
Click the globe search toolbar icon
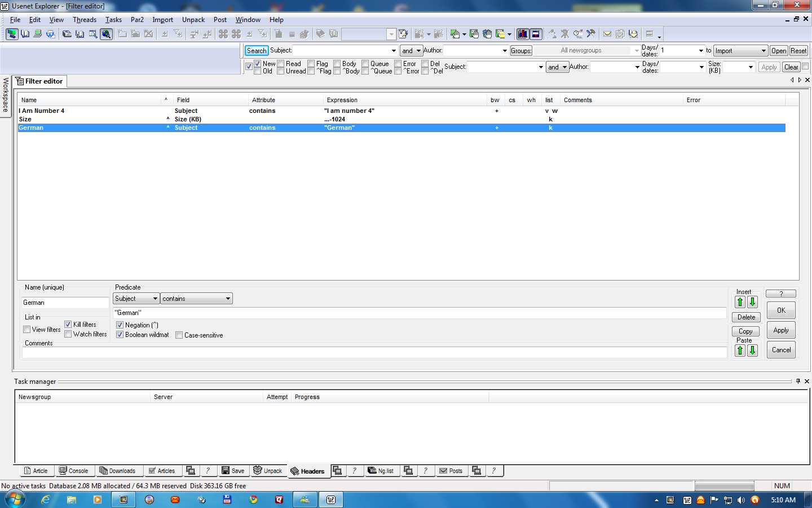click(x=106, y=34)
